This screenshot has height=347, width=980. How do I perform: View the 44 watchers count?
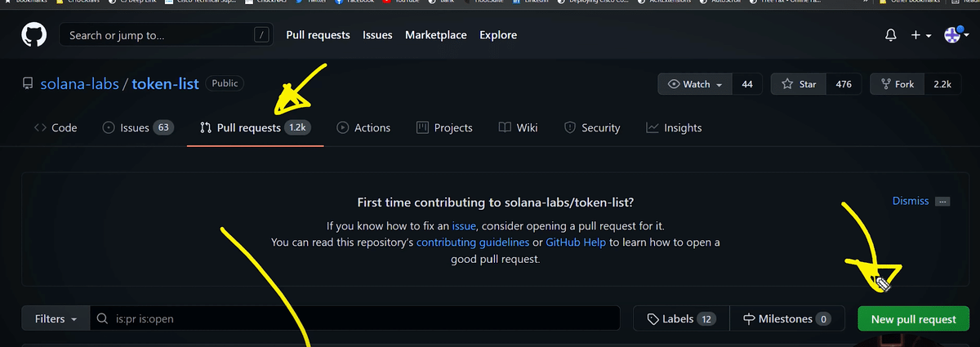tap(747, 84)
